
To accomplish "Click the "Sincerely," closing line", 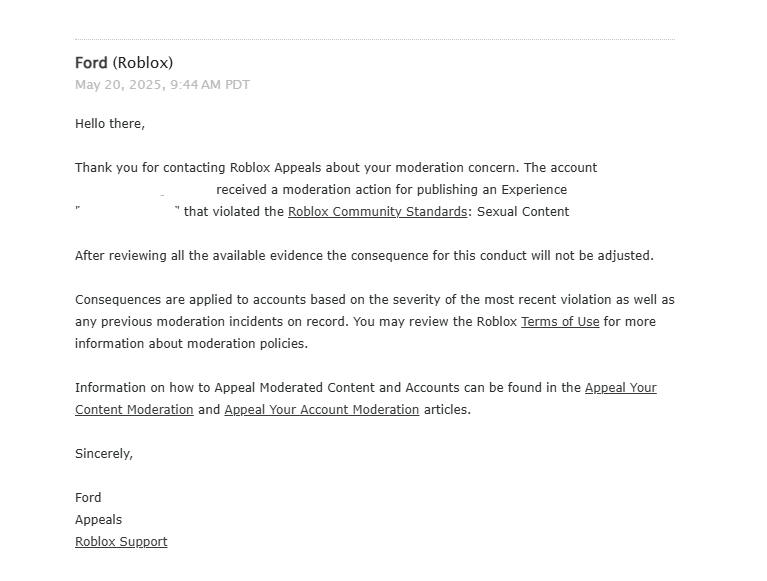I will tap(104, 454).
